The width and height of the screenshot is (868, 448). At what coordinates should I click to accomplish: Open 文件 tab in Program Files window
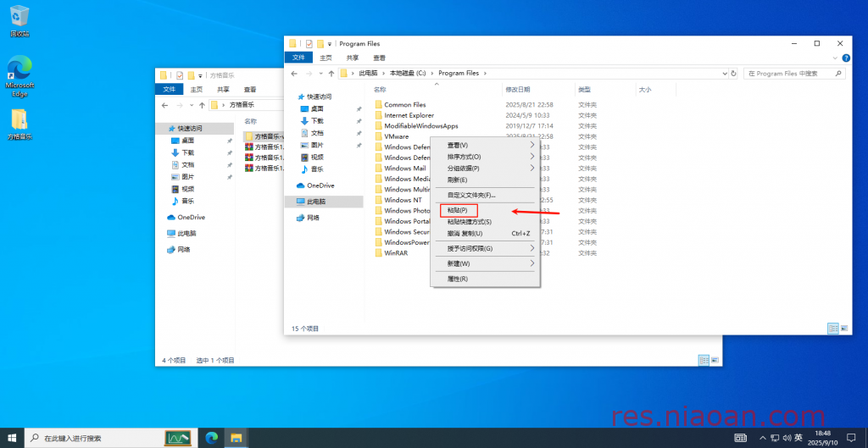(x=298, y=58)
